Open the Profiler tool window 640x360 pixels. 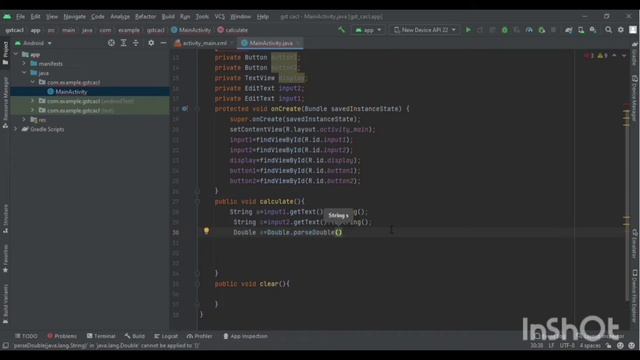(200, 336)
